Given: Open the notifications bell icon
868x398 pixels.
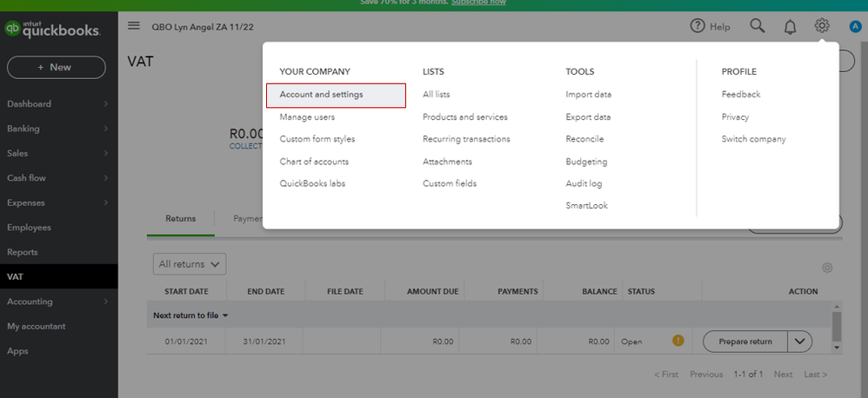Looking at the screenshot, I should [791, 26].
